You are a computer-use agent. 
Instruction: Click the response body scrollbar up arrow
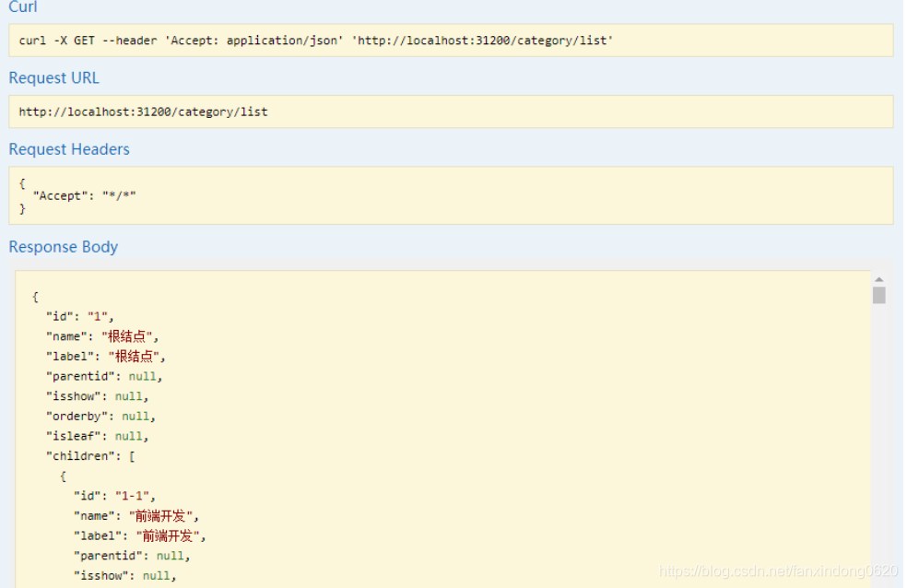(x=879, y=279)
